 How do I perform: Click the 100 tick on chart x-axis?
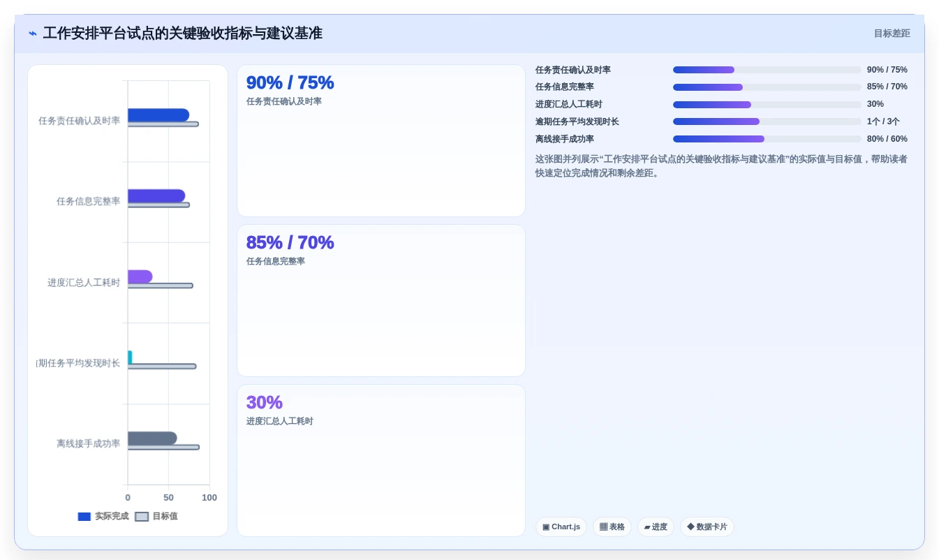tap(209, 498)
